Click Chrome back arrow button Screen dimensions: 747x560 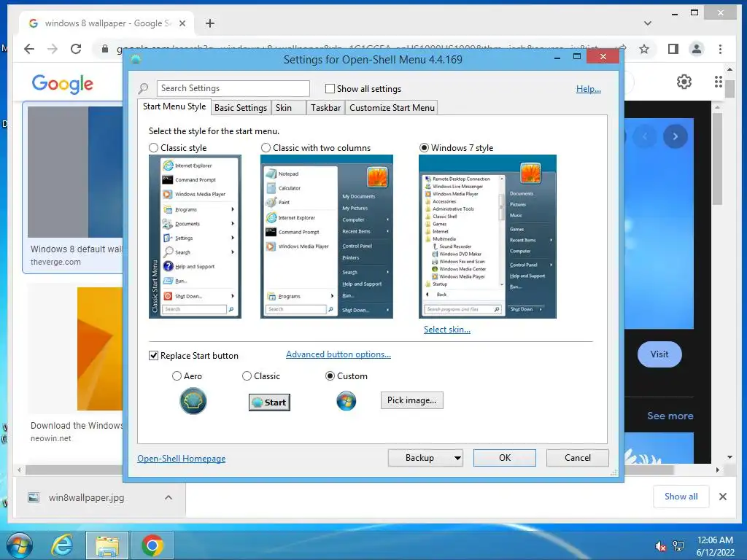pos(29,49)
